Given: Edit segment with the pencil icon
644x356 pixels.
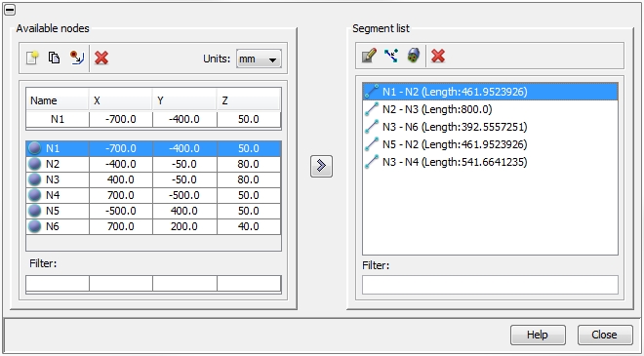Looking at the screenshot, I should pyautogui.click(x=369, y=56).
